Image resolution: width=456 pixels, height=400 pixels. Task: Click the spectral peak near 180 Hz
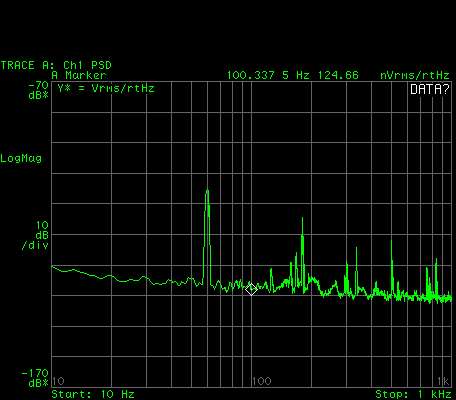point(303,255)
